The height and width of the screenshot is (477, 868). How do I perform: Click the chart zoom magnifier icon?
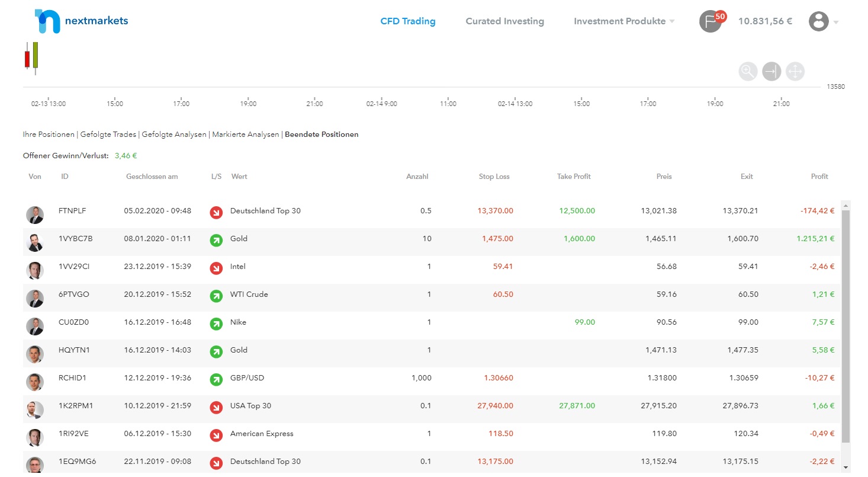coord(748,72)
